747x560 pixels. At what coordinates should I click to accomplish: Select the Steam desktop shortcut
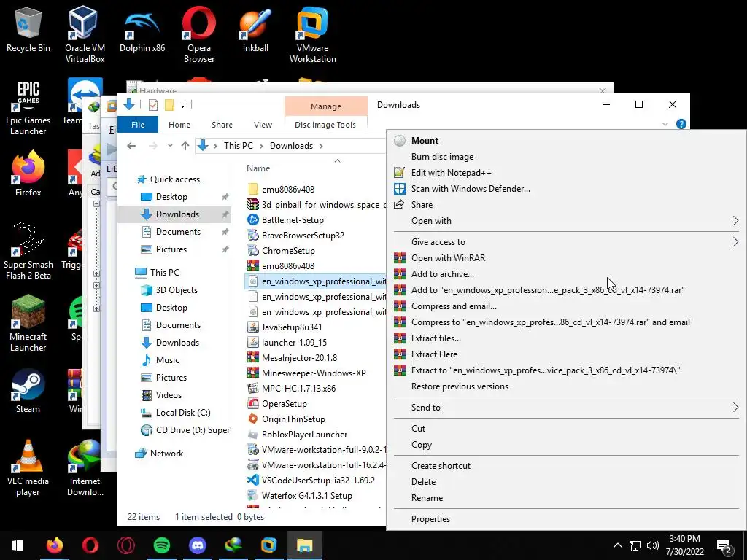28,391
